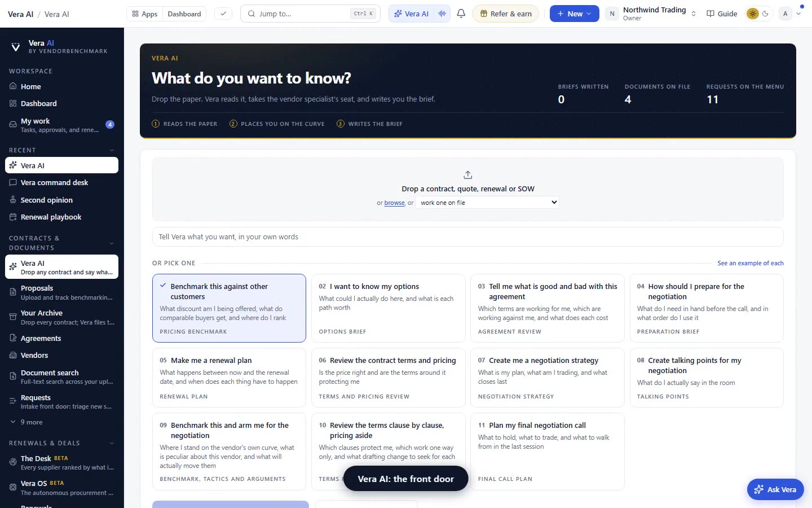Viewport: 812px width, 508px height.
Task: Click the Ask Vera floating button
Action: click(775, 489)
